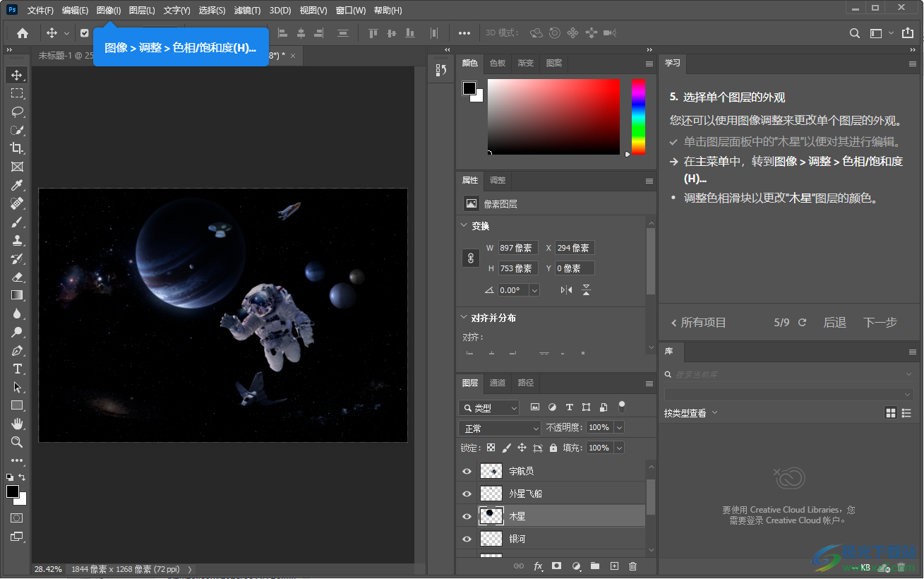The image size is (924, 579).
Task: Click the 下一步 button in the Learn panel
Action: tap(880, 322)
